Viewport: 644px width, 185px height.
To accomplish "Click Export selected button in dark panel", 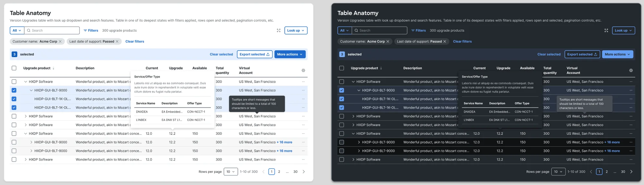I will tap(582, 54).
